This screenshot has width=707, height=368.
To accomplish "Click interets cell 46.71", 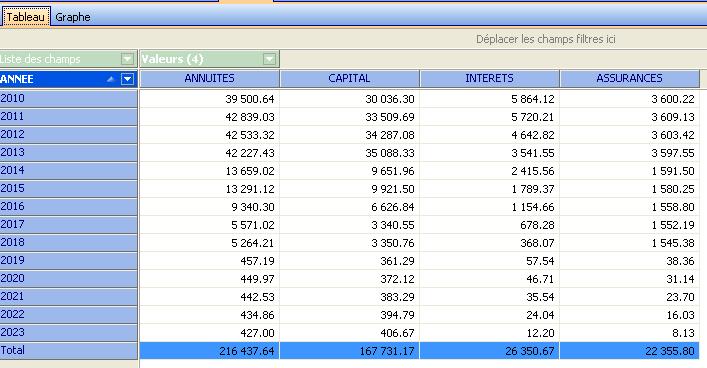I will [490, 279].
